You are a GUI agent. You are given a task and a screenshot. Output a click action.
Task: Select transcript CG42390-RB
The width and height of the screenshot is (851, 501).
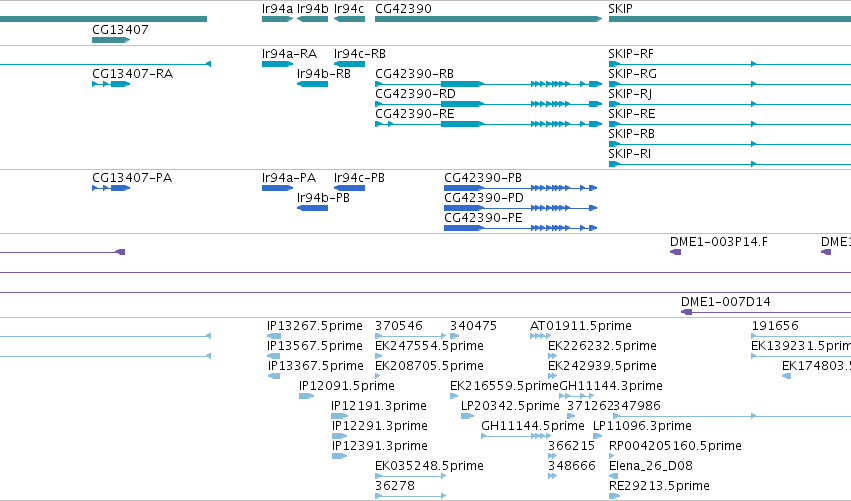488,84
